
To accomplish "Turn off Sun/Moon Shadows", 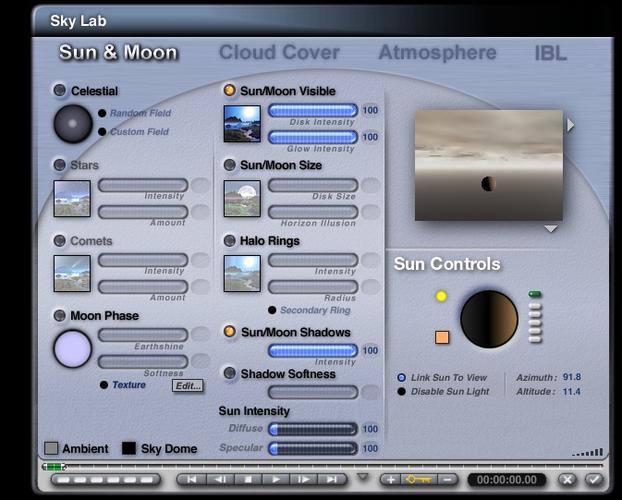I will [229, 331].
